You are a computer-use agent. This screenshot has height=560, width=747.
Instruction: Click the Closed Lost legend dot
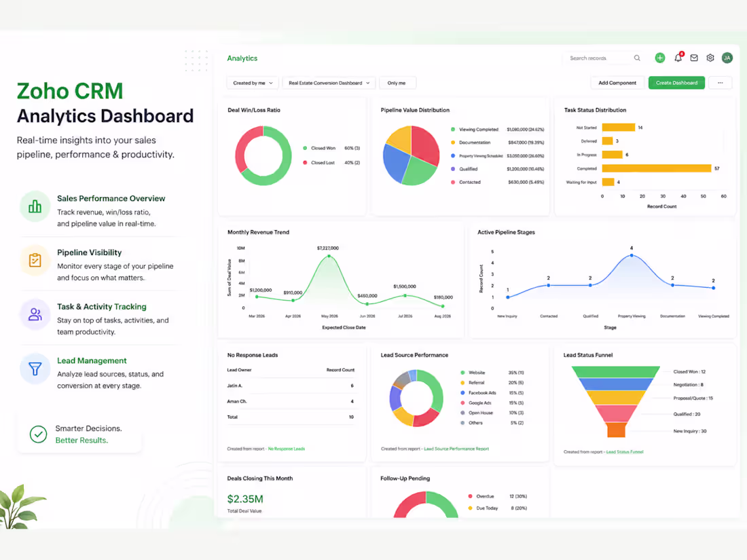pyautogui.click(x=305, y=162)
